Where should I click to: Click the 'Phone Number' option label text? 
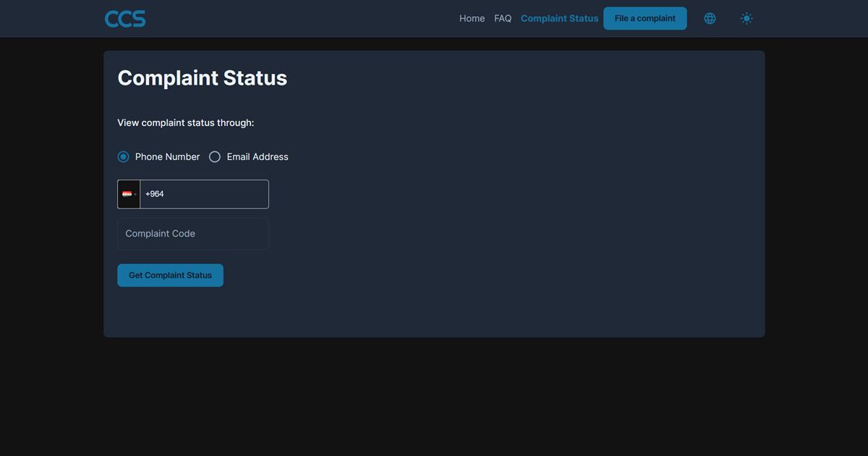(167, 157)
